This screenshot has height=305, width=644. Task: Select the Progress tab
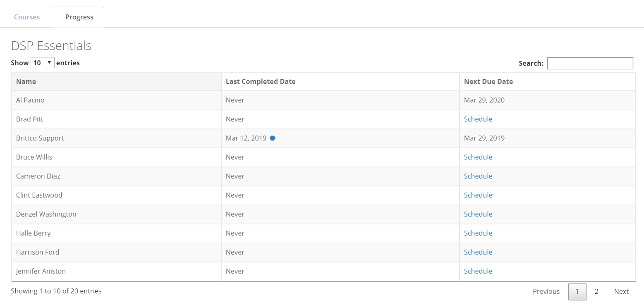click(x=79, y=17)
